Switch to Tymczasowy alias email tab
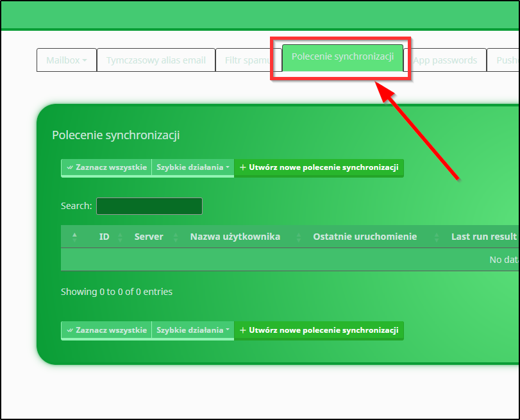 (156, 60)
